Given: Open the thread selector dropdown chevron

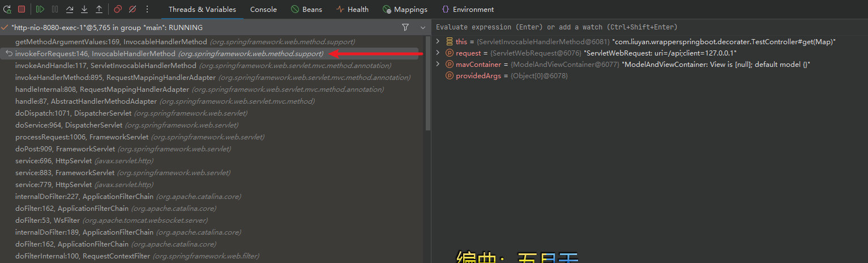Looking at the screenshot, I should pyautogui.click(x=422, y=27).
